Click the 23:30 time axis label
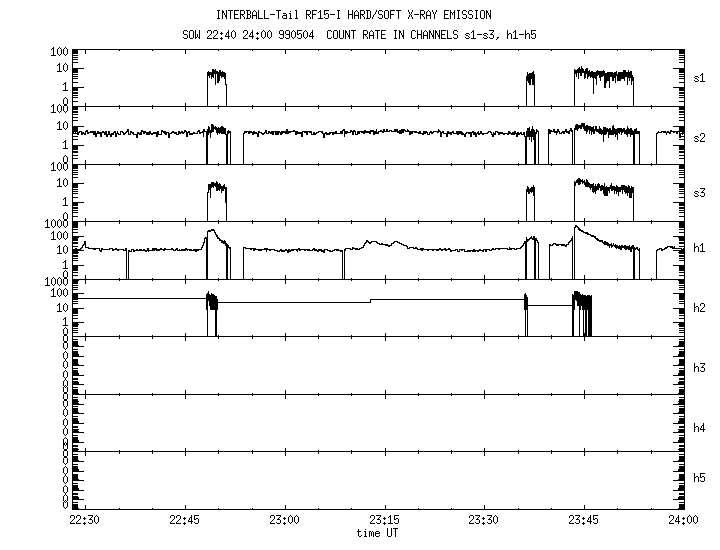The image size is (720, 550). (483, 520)
